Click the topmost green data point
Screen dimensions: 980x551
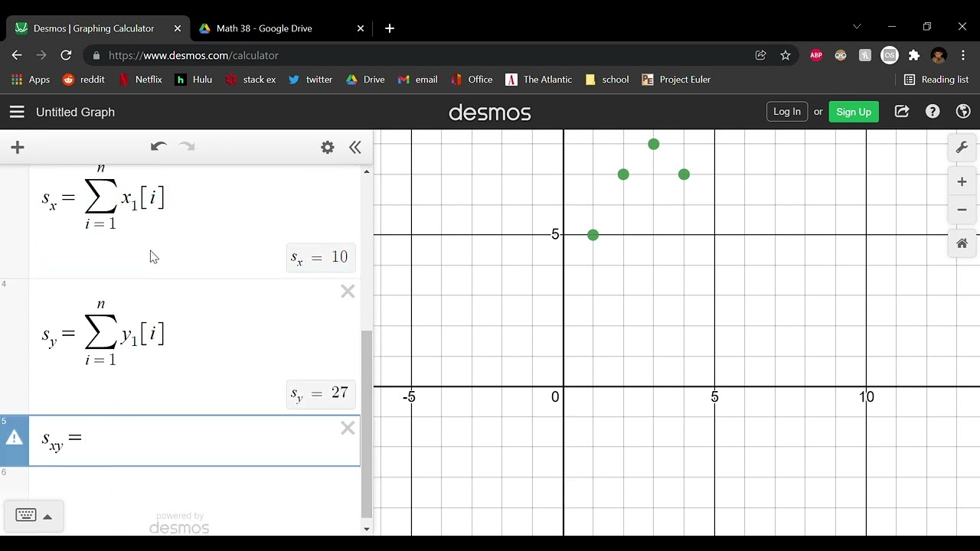[x=653, y=144]
